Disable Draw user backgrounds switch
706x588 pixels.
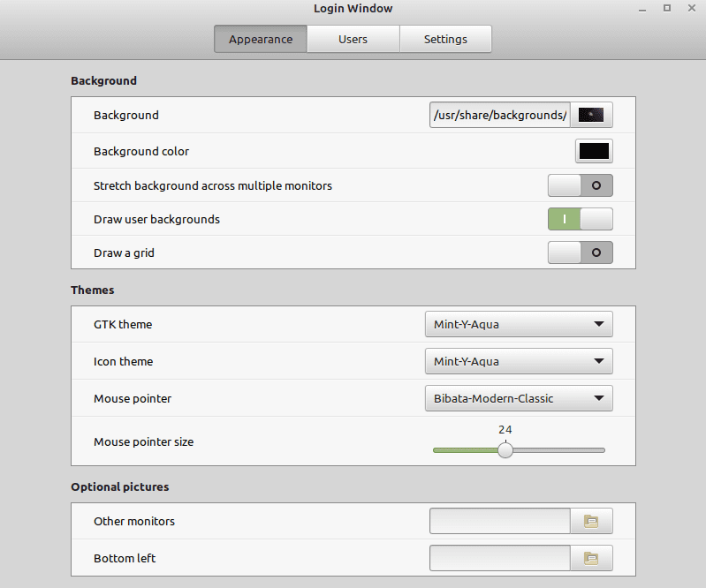581,219
